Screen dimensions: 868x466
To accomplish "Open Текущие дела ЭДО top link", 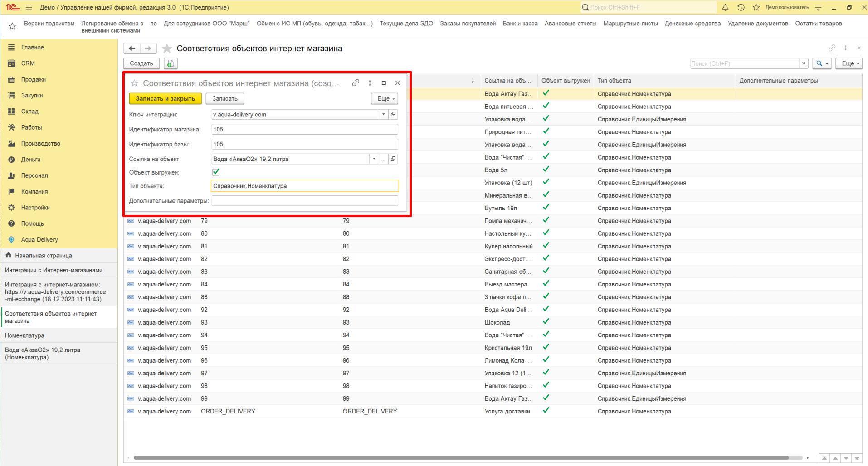I will 406,24.
